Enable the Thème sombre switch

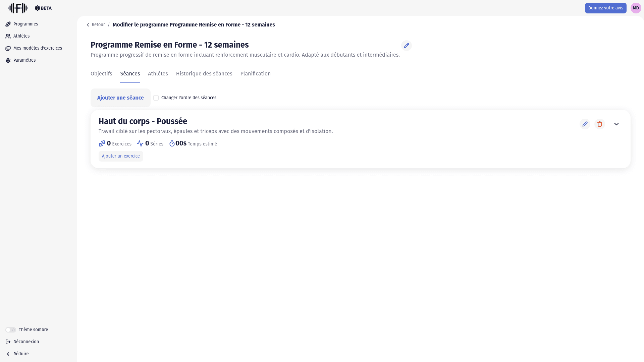click(11, 330)
